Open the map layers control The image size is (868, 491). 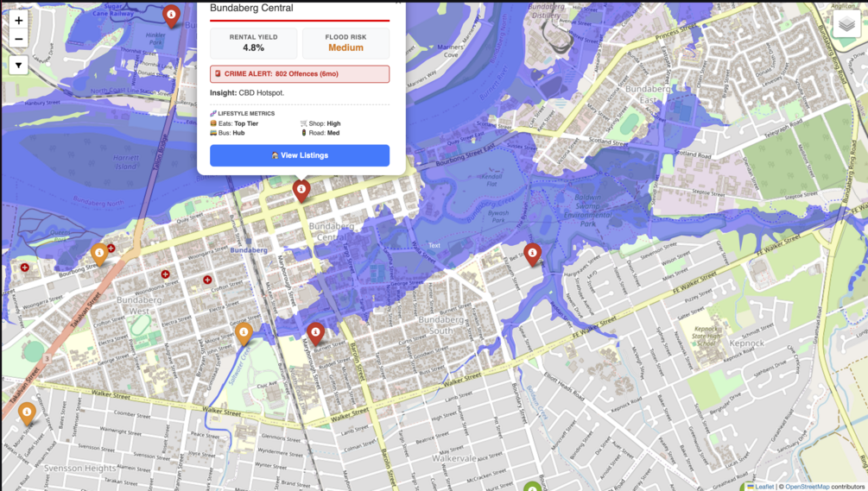click(846, 24)
